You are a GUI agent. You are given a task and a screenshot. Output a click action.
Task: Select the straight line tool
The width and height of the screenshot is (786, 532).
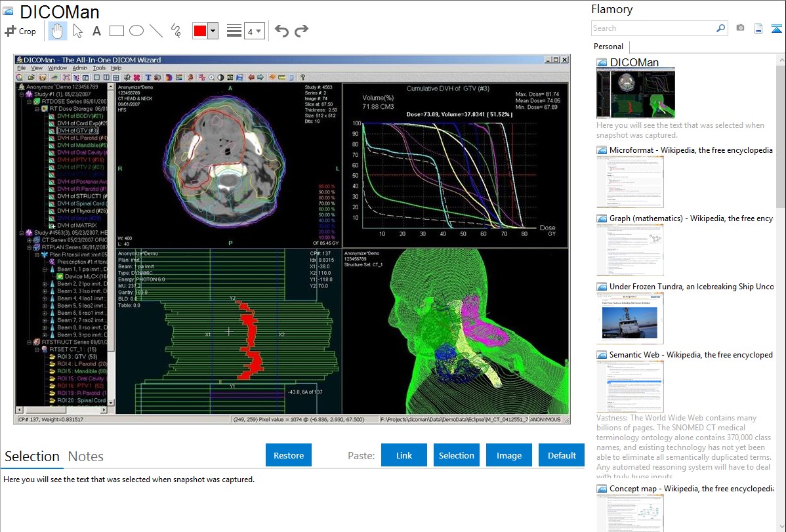point(156,31)
